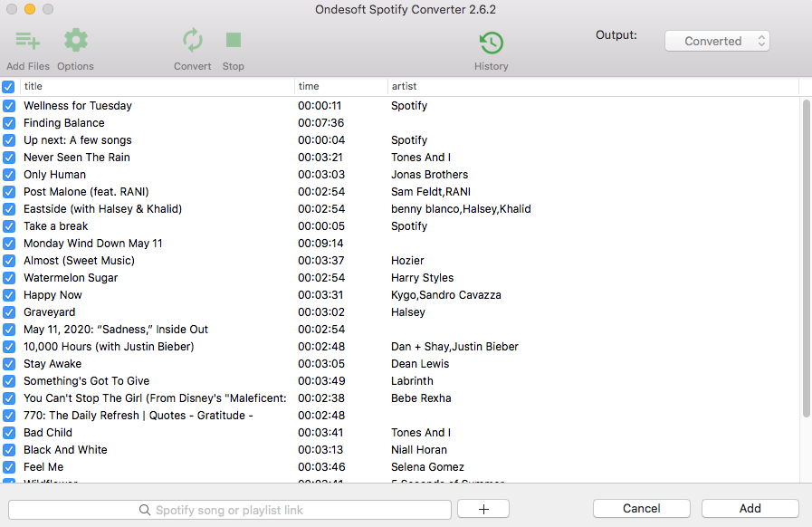
Task: Click artist Hozier
Action: (x=407, y=261)
